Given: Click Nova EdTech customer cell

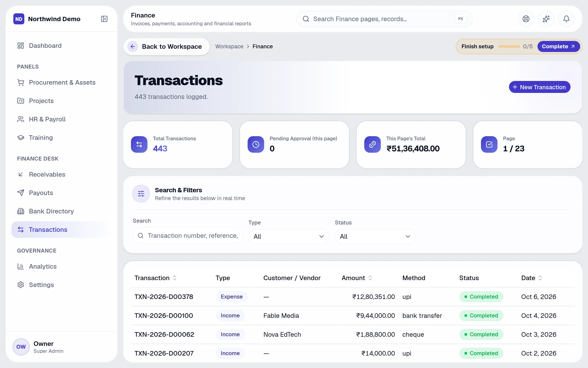Looking at the screenshot, I should 282,334.
